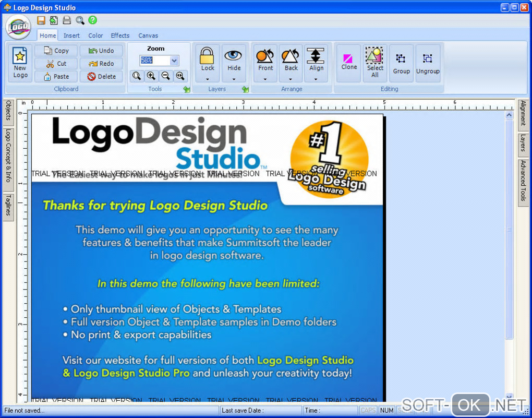This screenshot has width=532, height=418.
Task: Expand the Align dropdown arrow
Action: (x=316, y=79)
